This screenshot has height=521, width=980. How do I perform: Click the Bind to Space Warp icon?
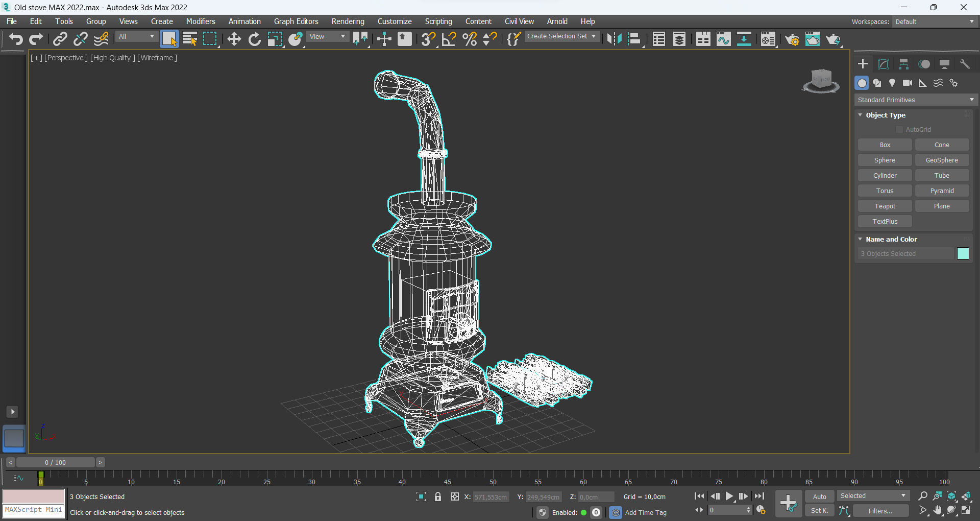[102, 39]
